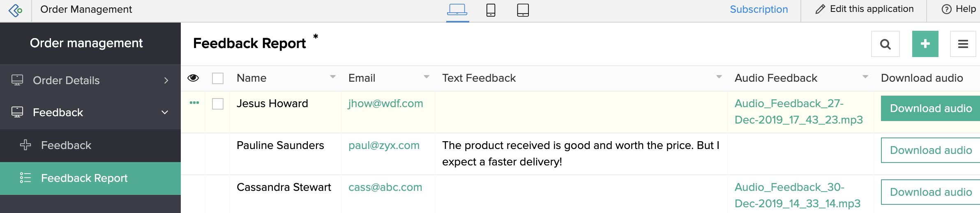The image size is (980, 213).
Task: Switch to tablet preview mode
Action: pyautogui.click(x=523, y=10)
